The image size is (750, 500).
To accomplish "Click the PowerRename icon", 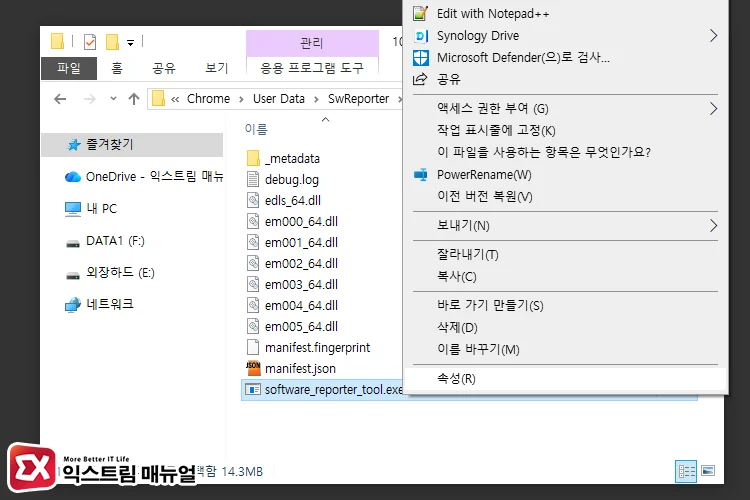I will (420, 175).
